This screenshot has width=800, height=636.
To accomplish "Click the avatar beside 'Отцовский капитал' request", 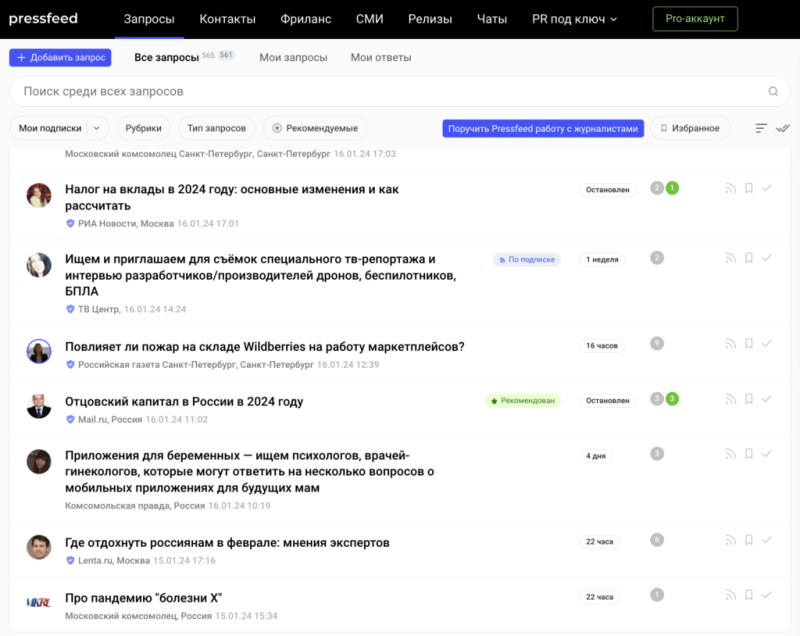I will [x=39, y=406].
